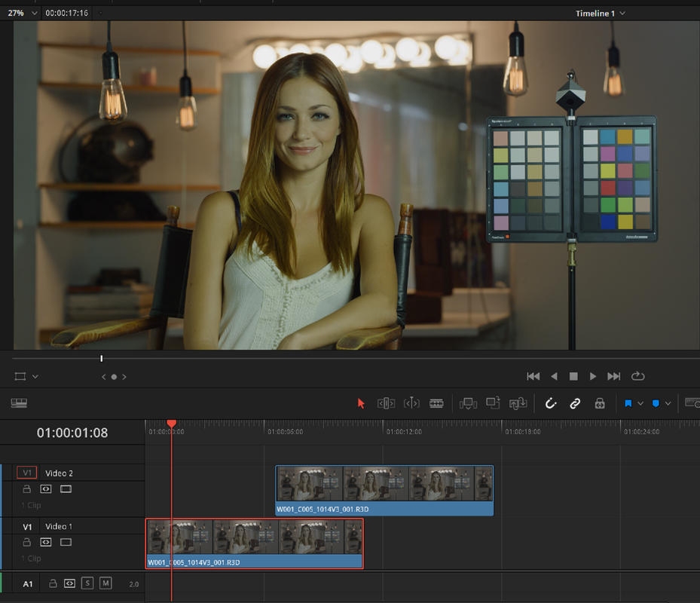700x603 pixels.
Task: Solo the A1 audio track
Action: click(87, 583)
